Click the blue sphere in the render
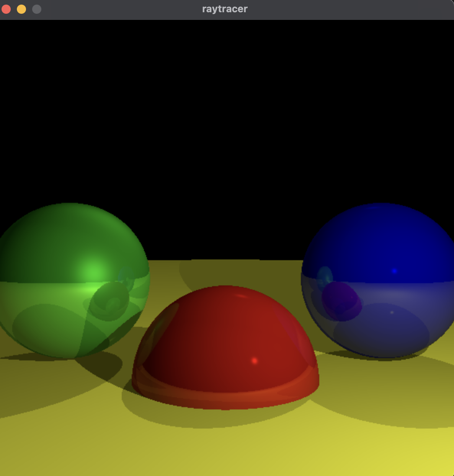Image resolution: width=454 pixels, height=476 pixels. click(378, 280)
